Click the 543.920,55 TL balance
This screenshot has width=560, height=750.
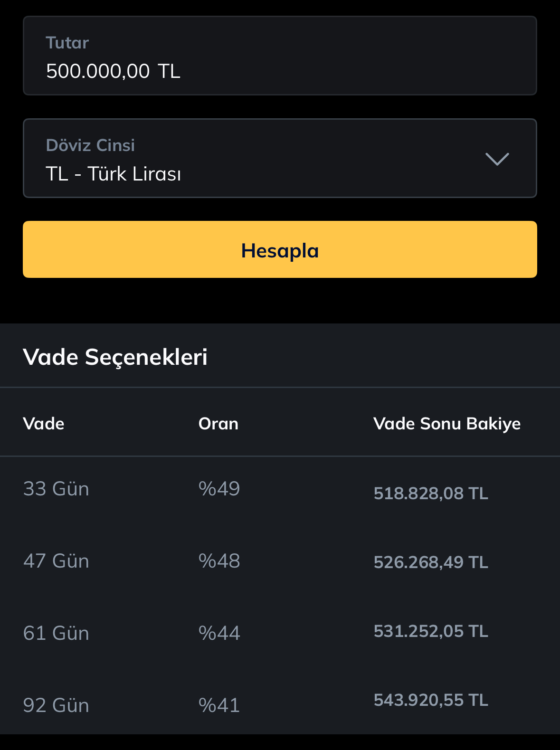(x=431, y=700)
